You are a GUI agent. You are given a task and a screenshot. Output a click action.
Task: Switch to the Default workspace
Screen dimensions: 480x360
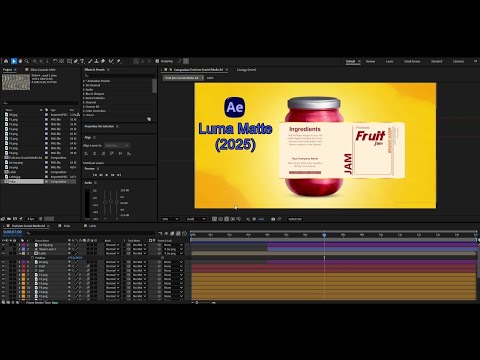click(350, 61)
